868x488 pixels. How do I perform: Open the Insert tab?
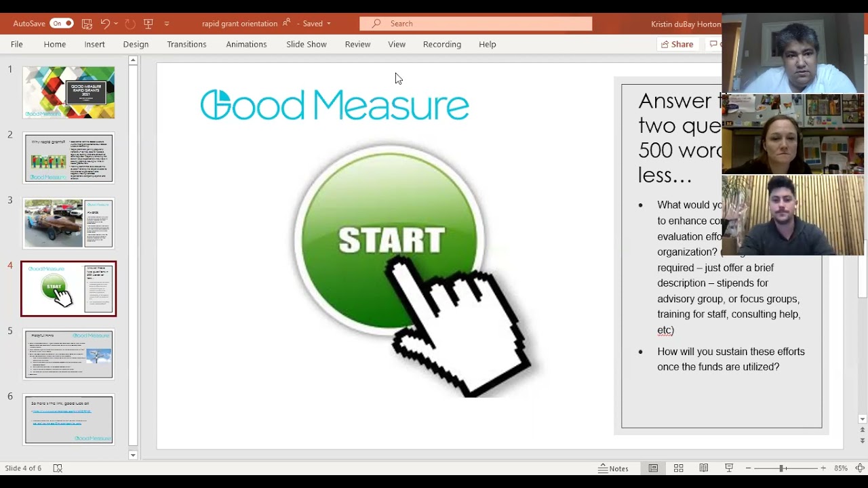point(94,44)
